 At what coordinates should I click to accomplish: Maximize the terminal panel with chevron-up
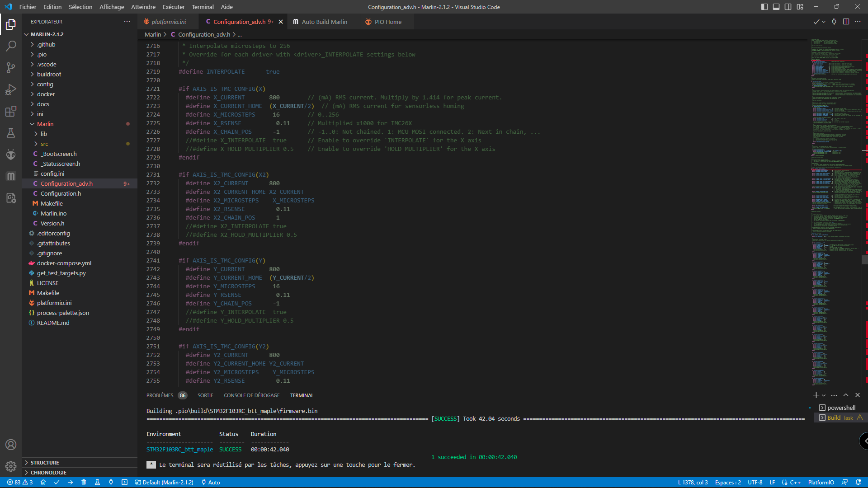[x=846, y=395]
